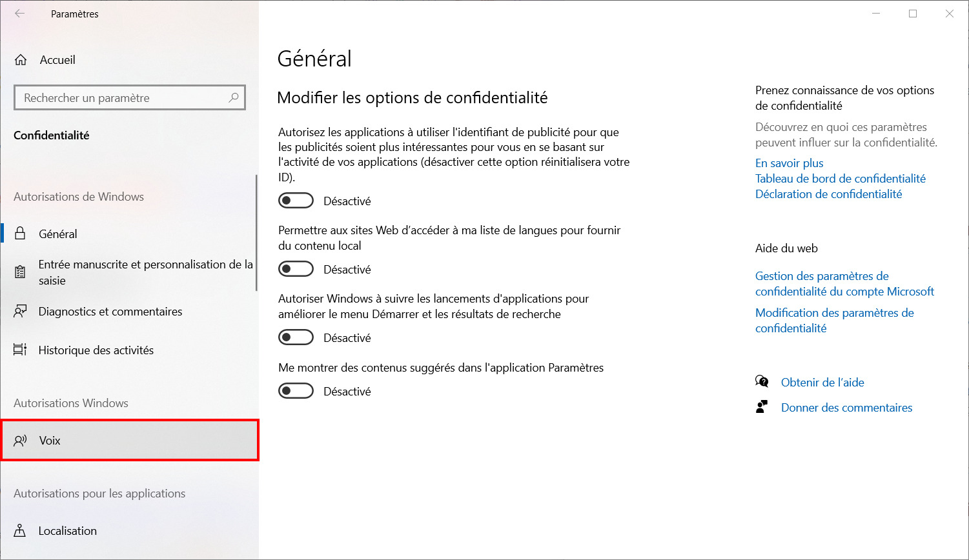The width and height of the screenshot is (969, 560).
Task: Open Entrée manuscrite clipboard icon
Action: pos(21,272)
